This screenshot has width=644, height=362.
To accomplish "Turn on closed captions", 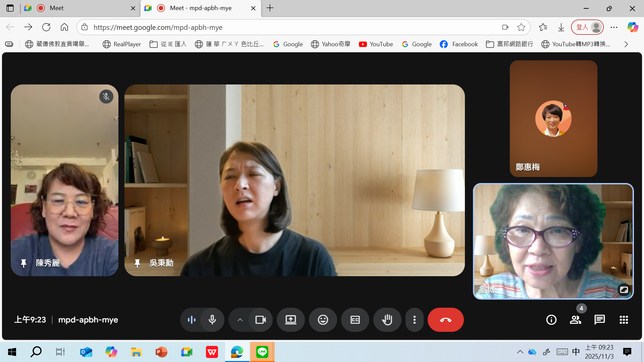I will pos(355,320).
